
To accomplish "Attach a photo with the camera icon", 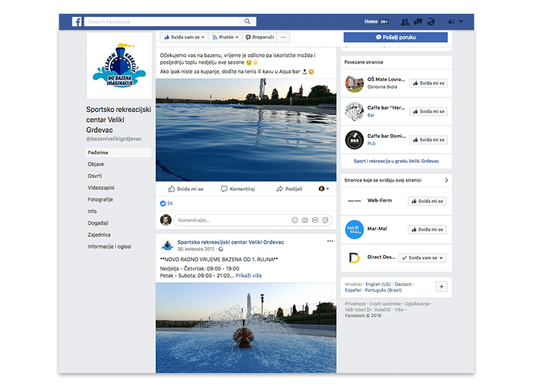I will [x=305, y=220].
